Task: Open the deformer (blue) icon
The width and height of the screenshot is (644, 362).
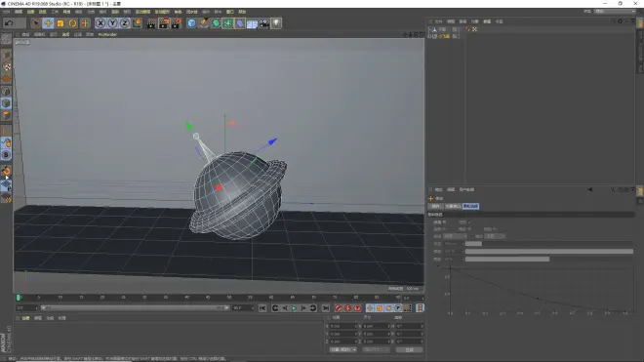Action: pos(240,23)
